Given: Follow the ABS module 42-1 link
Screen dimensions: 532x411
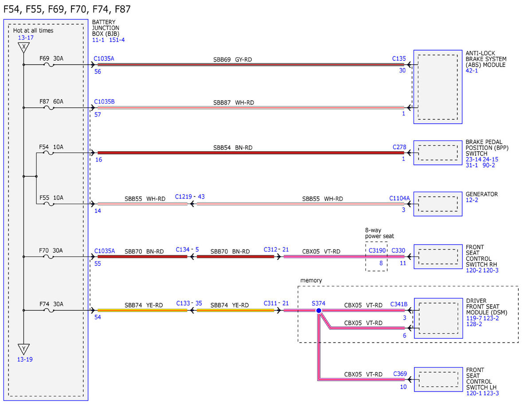Looking at the screenshot, I should tap(472, 70).
